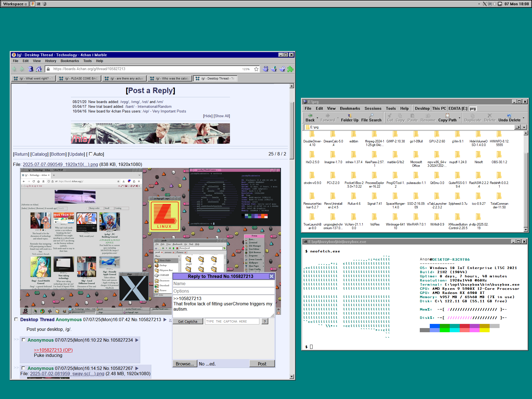
Task: Expand the Back history dropdown arrow
Action: tap(317, 118)
